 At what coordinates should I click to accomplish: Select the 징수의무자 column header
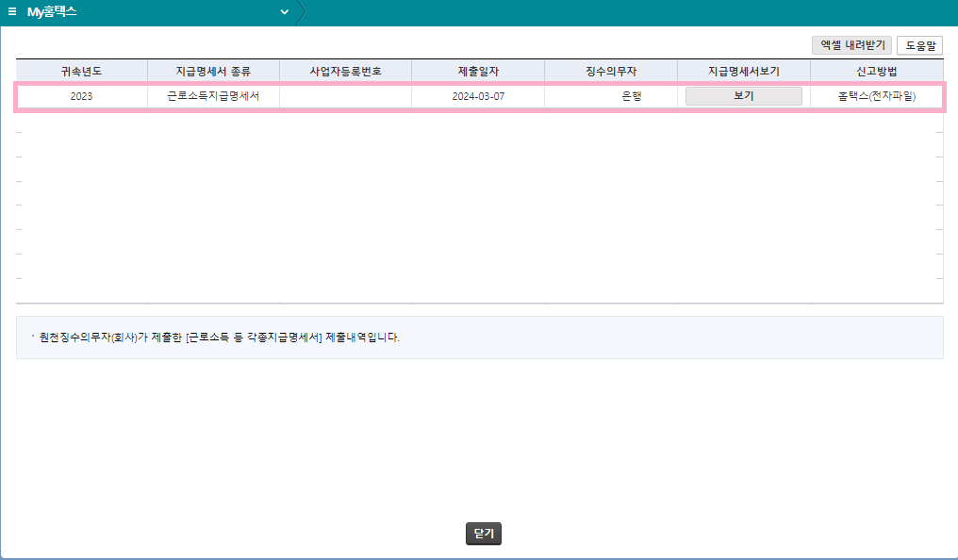610,70
